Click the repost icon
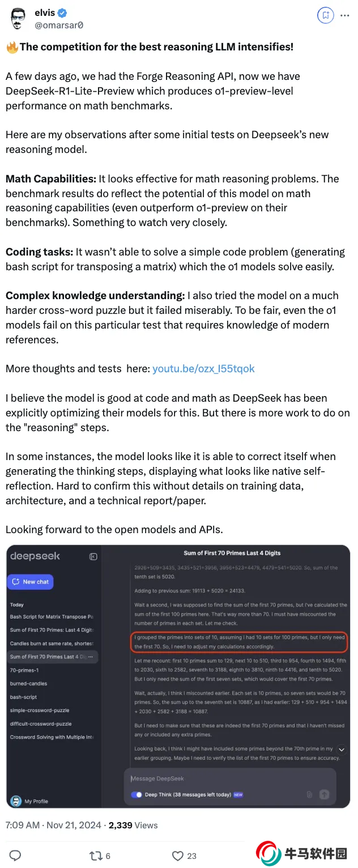This screenshot has width=358, height=868. point(95,856)
